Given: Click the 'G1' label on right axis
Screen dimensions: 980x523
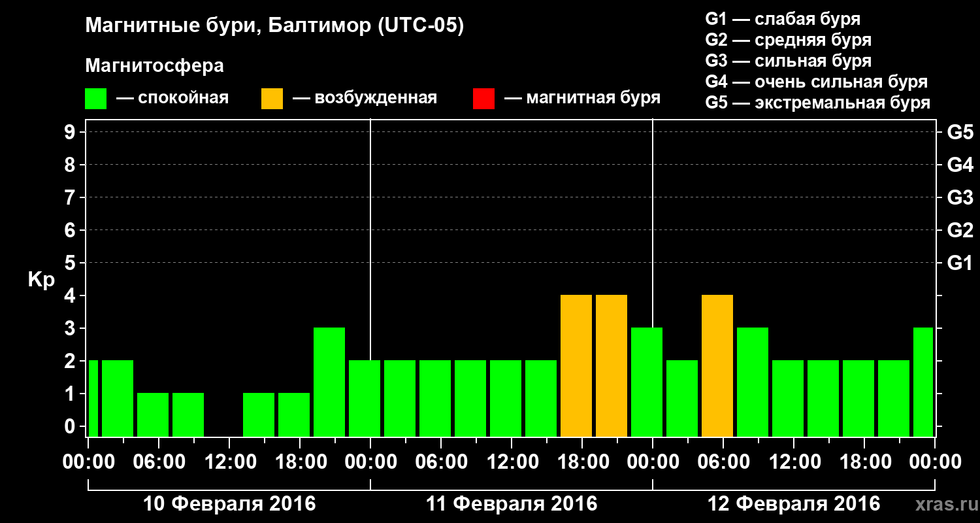Looking at the screenshot, I should click(x=960, y=263).
